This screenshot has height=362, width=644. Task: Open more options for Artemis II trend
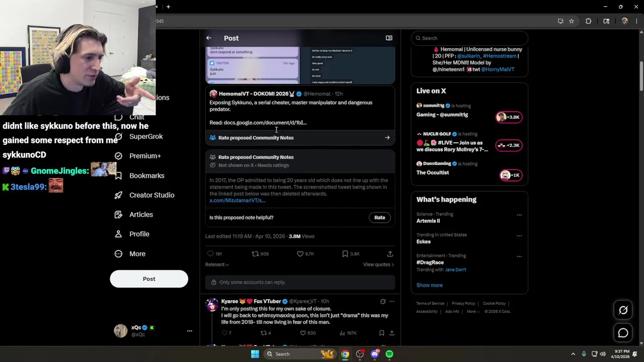(519, 215)
